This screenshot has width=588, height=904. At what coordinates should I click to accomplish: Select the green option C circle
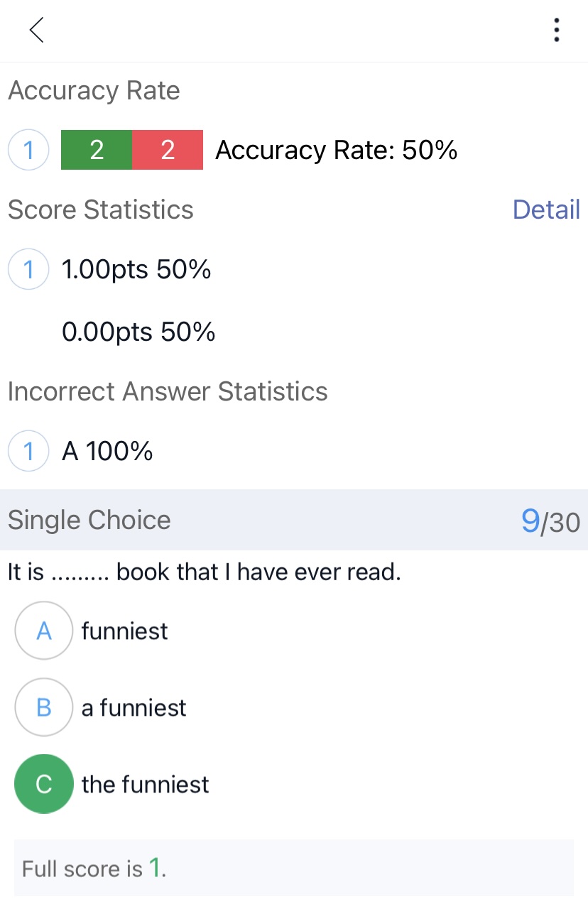coord(44,784)
